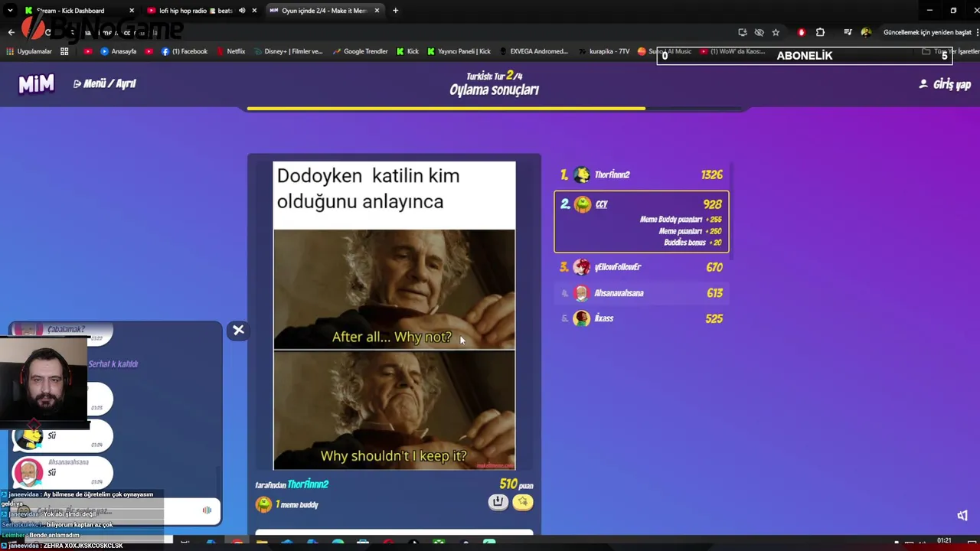Close the chat panel with X
Screen dimensions: 980x551
point(238,330)
